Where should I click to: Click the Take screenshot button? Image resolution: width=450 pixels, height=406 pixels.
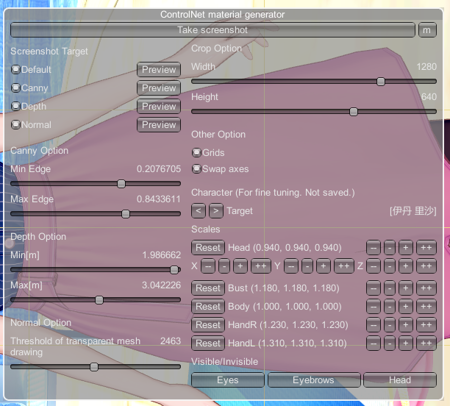pyautogui.click(x=213, y=30)
